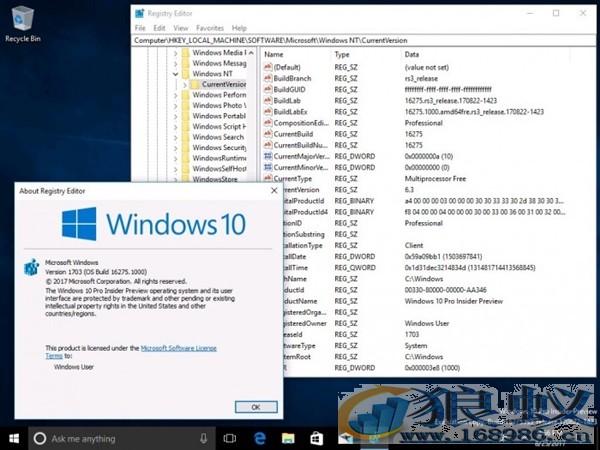Expand the Windows Portable tree node

pos(175,116)
